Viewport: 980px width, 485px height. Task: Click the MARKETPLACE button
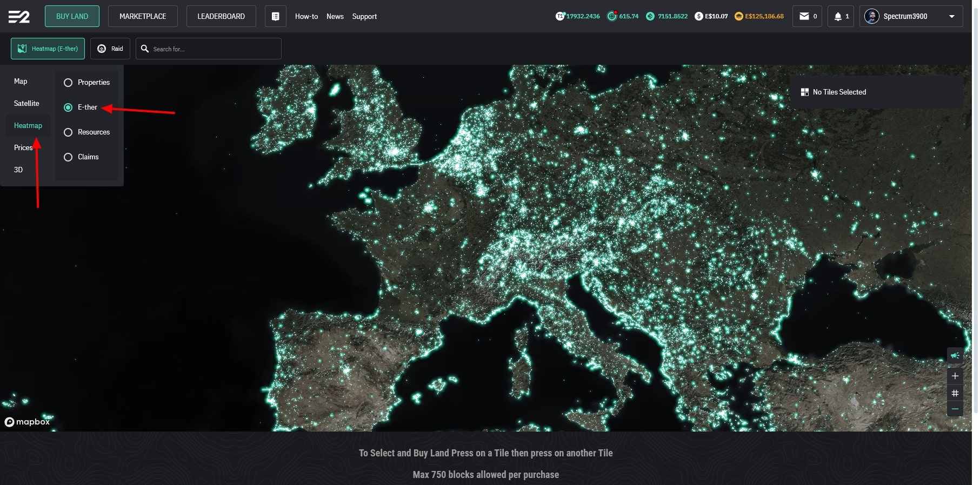point(143,16)
